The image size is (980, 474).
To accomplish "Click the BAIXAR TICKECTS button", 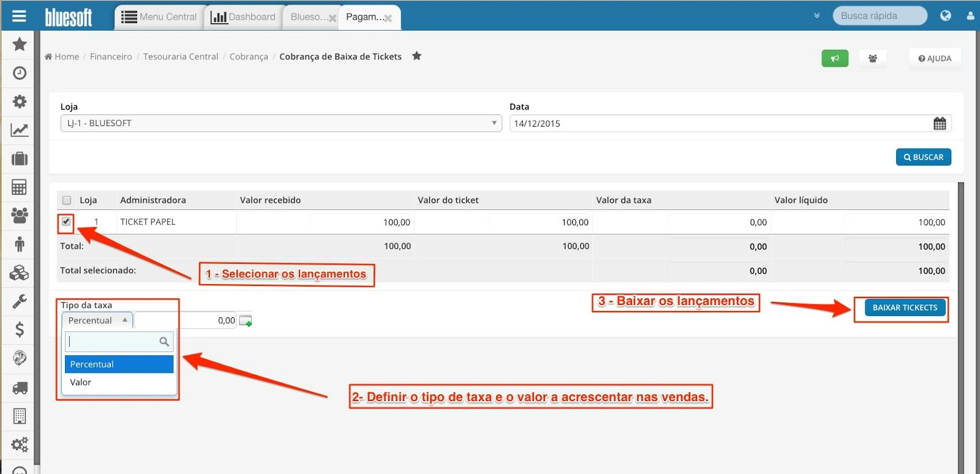I will click(905, 307).
